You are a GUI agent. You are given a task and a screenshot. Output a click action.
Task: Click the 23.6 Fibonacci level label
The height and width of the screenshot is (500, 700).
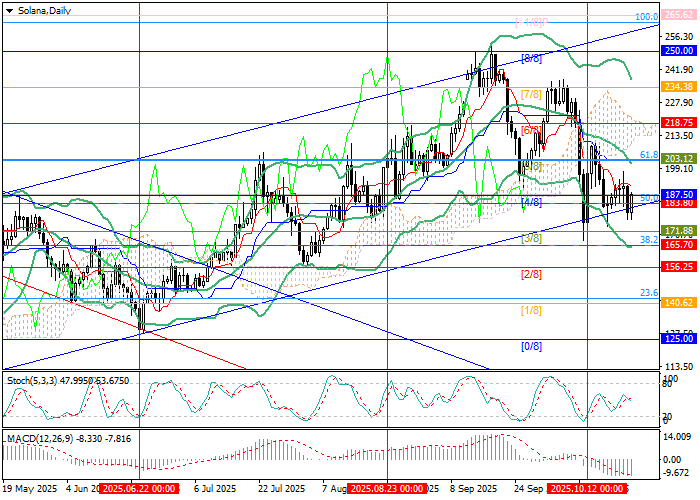(x=649, y=293)
